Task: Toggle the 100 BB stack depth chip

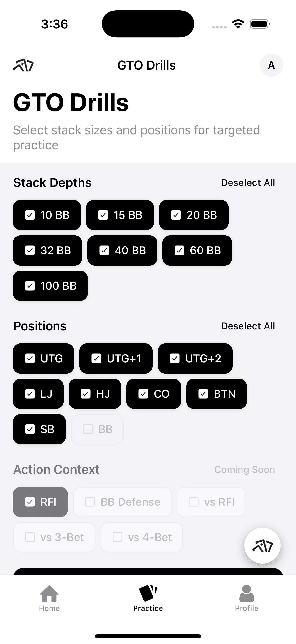Action: pos(50,286)
